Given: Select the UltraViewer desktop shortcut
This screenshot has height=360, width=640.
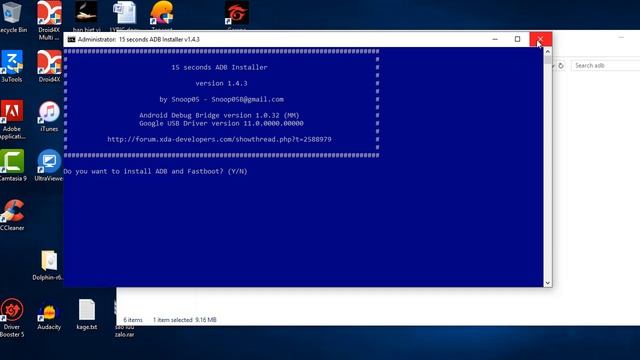Looking at the screenshot, I should coord(49,166).
